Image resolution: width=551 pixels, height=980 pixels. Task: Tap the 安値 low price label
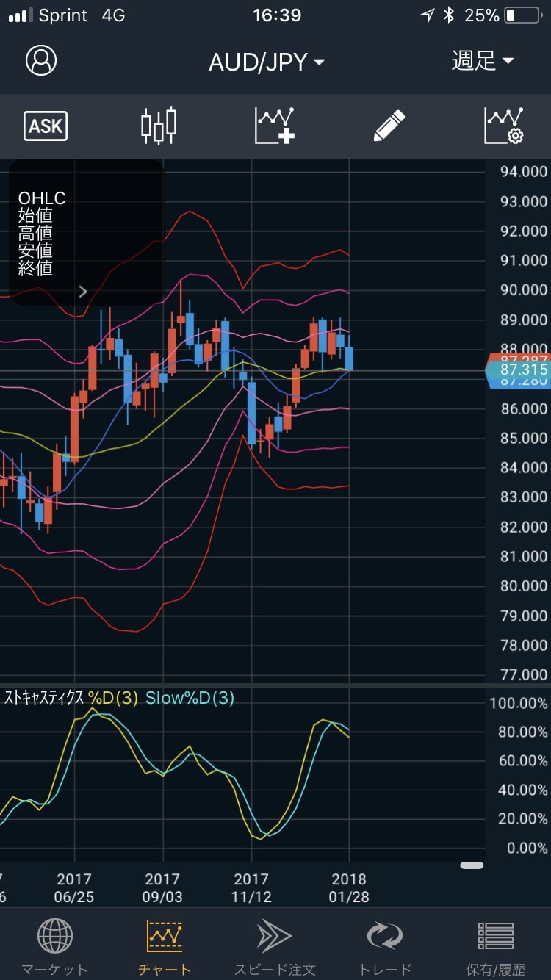[x=35, y=251]
